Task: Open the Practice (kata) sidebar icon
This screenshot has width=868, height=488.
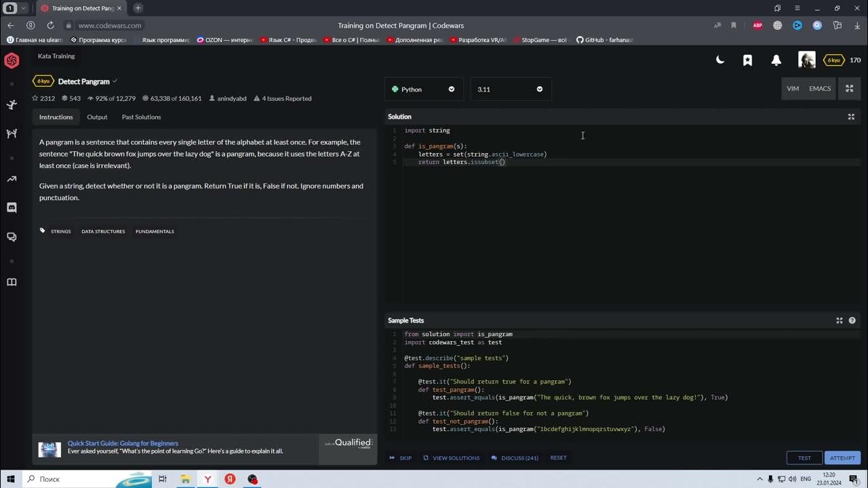Action: (12, 104)
